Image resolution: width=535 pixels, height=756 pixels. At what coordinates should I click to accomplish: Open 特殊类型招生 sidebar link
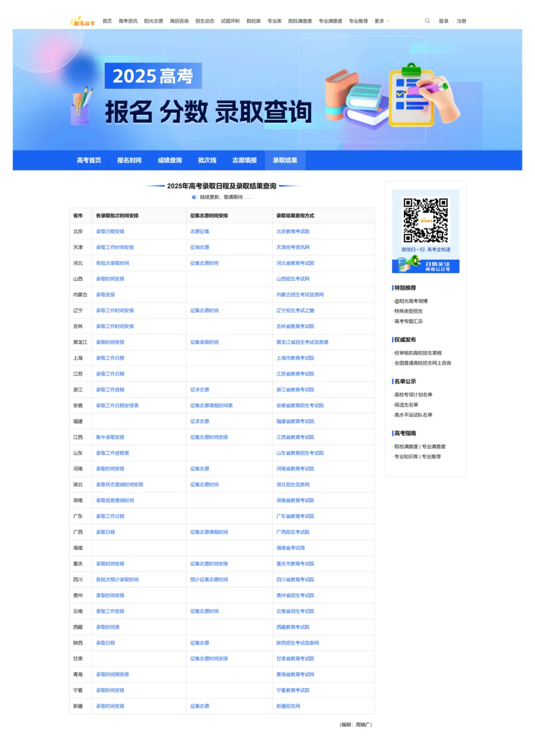pyautogui.click(x=408, y=311)
